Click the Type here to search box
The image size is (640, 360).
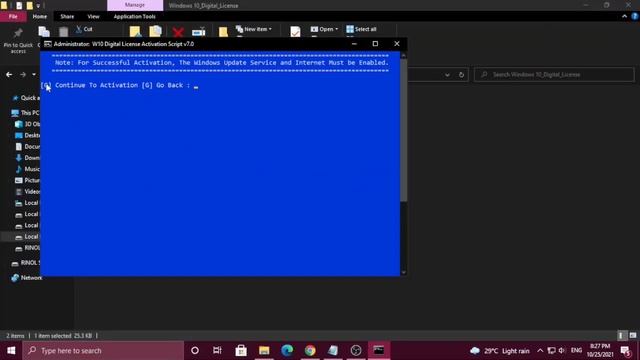point(103,351)
